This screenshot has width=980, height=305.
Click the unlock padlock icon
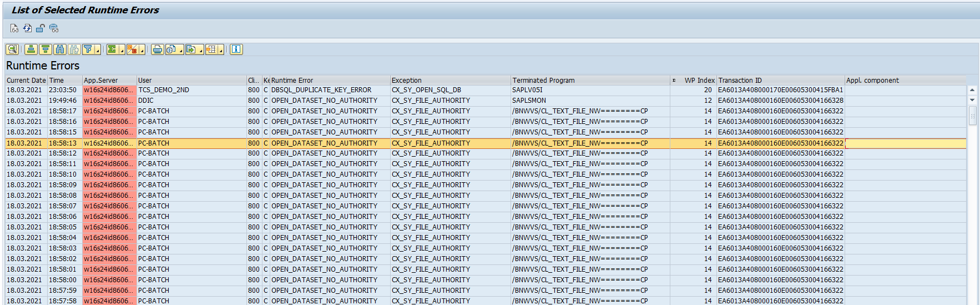[x=41, y=28]
